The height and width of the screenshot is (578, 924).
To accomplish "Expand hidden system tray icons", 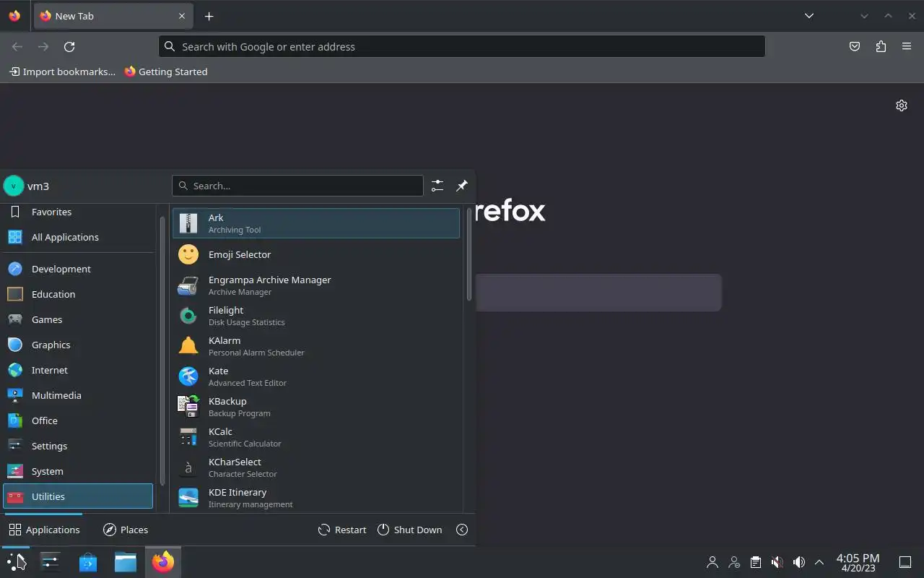I will (819, 562).
